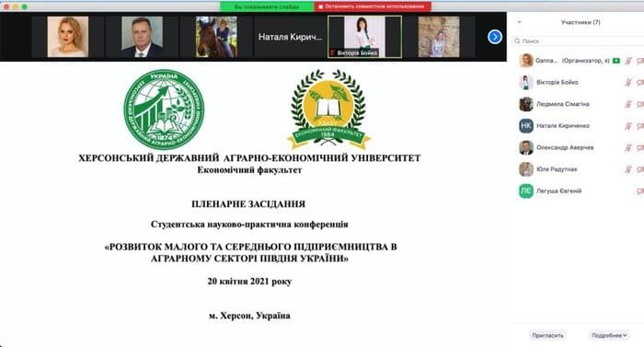This screenshot has width=644, height=347.
Task: Collapse participants panel with the chevron
Action: click(519, 22)
